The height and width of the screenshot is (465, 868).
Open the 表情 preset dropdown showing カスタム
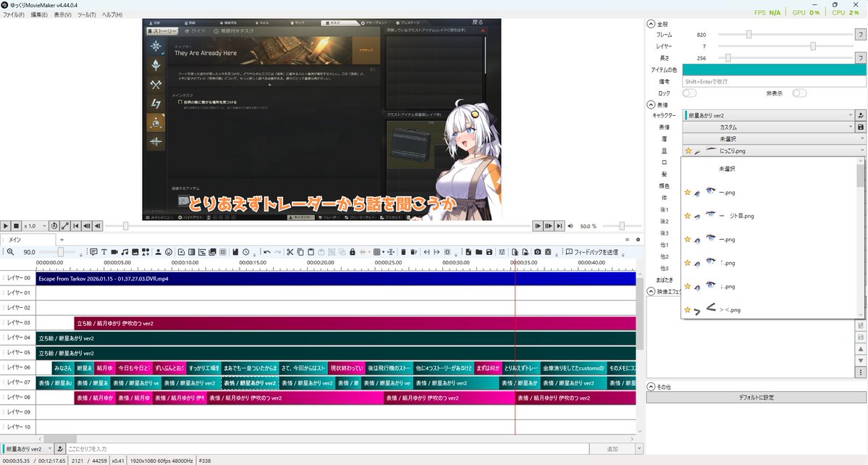pyautogui.click(x=768, y=127)
